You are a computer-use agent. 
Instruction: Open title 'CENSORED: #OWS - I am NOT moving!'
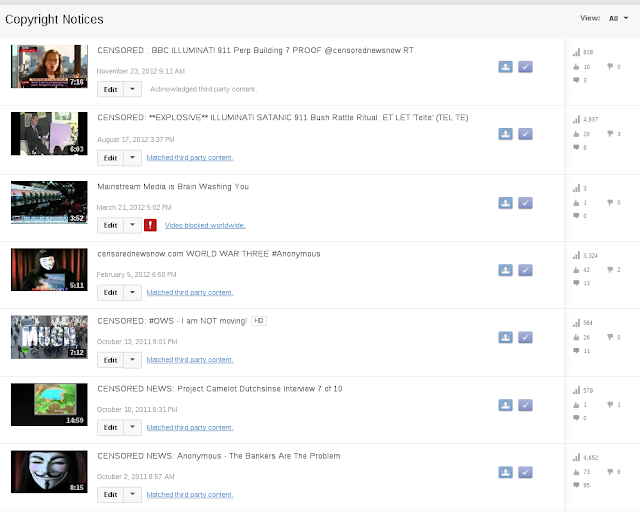click(x=172, y=321)
